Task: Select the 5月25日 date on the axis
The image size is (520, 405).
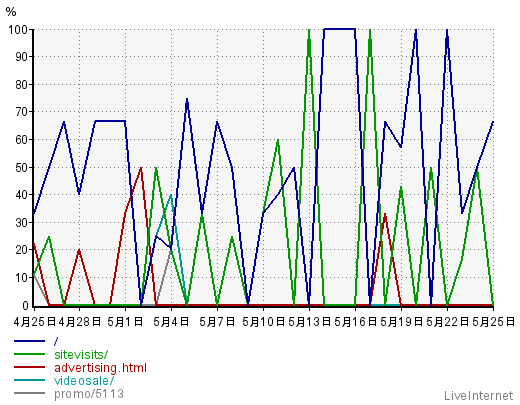Action: click(494, 322)
